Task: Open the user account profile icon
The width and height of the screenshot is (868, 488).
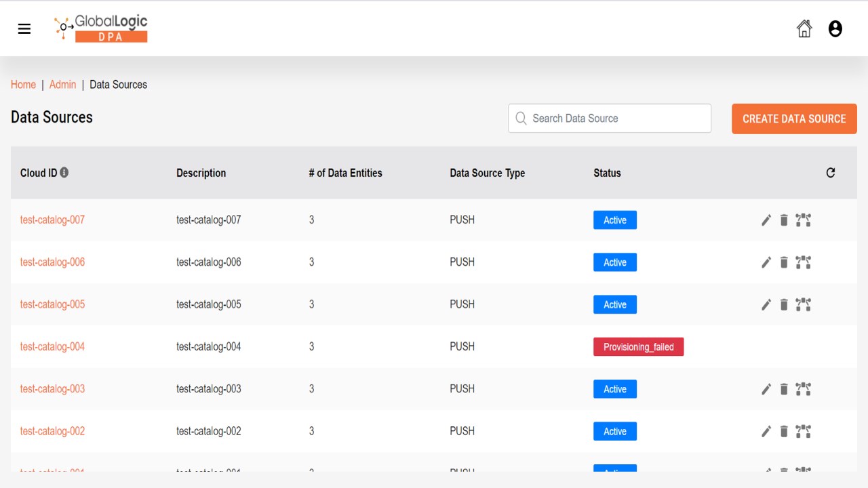Action: (835, 28)
